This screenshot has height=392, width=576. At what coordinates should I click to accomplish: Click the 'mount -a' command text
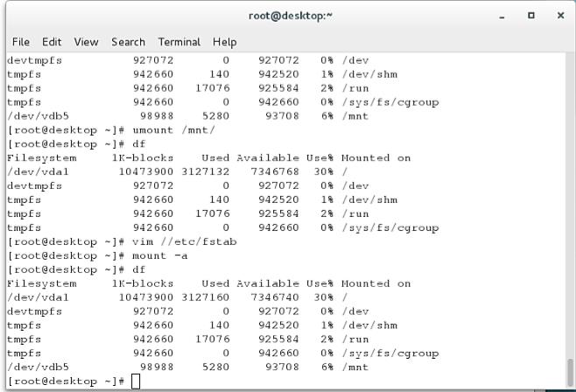[160, 255]
